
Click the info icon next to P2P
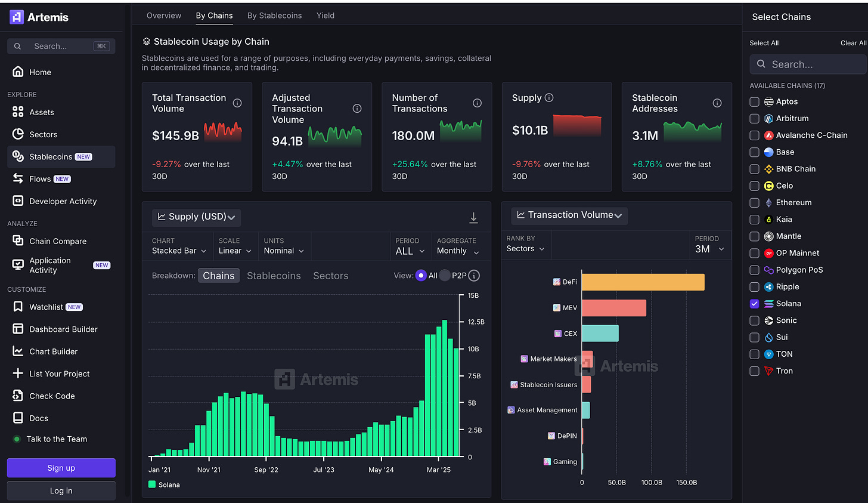pos(475,276)
